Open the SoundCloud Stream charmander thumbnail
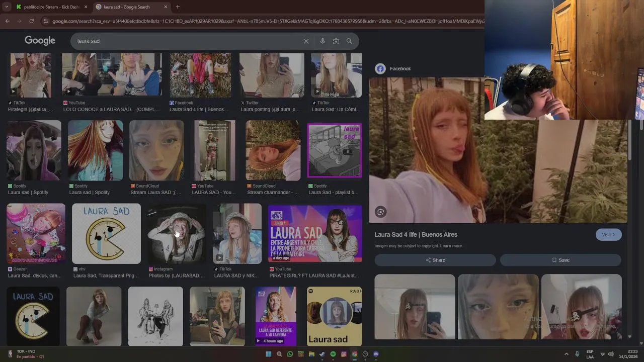 click(273, 150)
